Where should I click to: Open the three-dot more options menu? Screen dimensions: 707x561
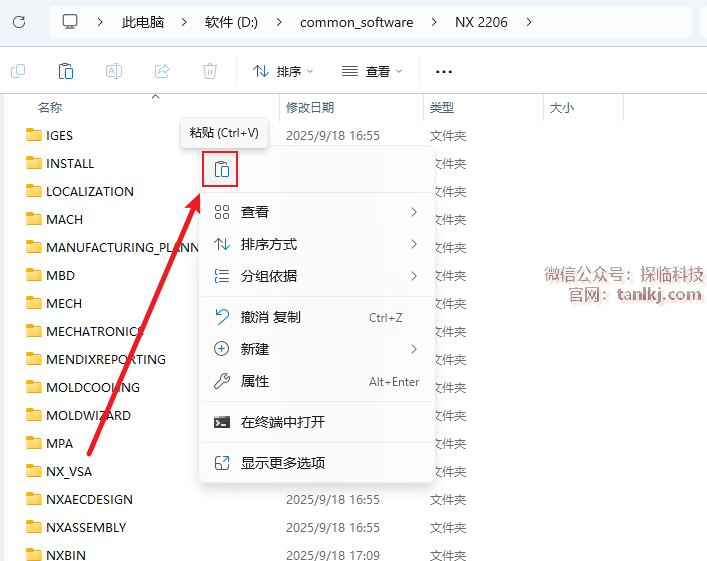pyautogui.click(x=444, y=71)
